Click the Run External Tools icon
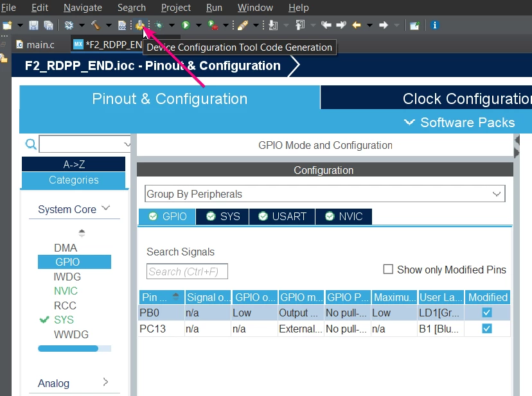Viewport: 532px width, 396px height. click(x=213, y=25)
